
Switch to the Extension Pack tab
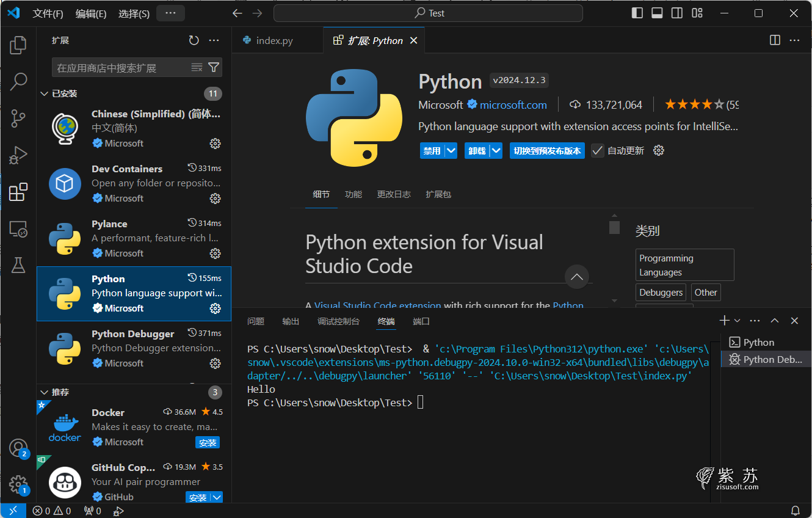tap(438, 194)
